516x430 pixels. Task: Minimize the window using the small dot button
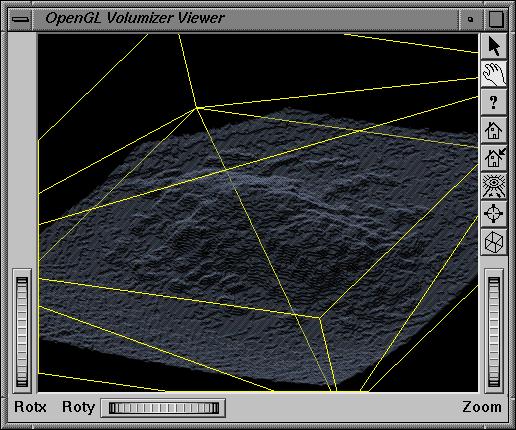pos(470,19)
